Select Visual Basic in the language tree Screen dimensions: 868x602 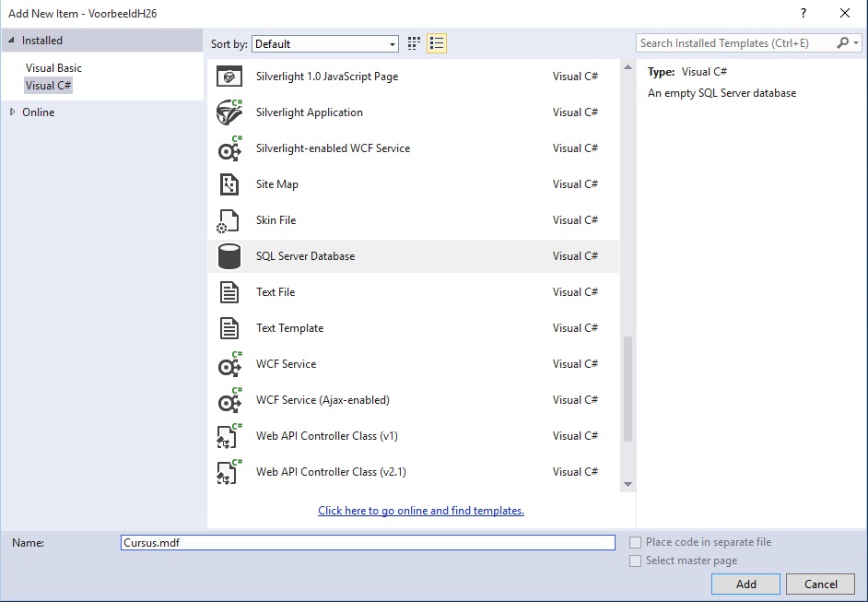pos(53,68)
